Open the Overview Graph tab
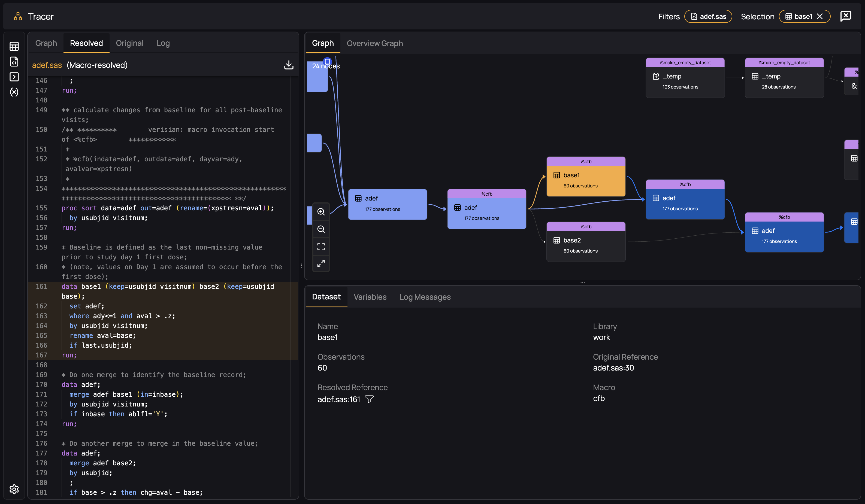The width and height of the screenshot is (865, 504). [x=375, y=43]
